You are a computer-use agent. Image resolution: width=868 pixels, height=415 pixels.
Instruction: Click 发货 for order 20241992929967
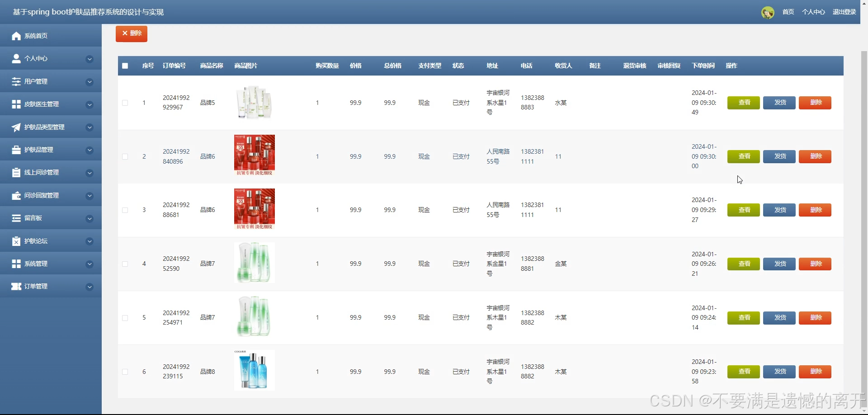tap(779, 103)
